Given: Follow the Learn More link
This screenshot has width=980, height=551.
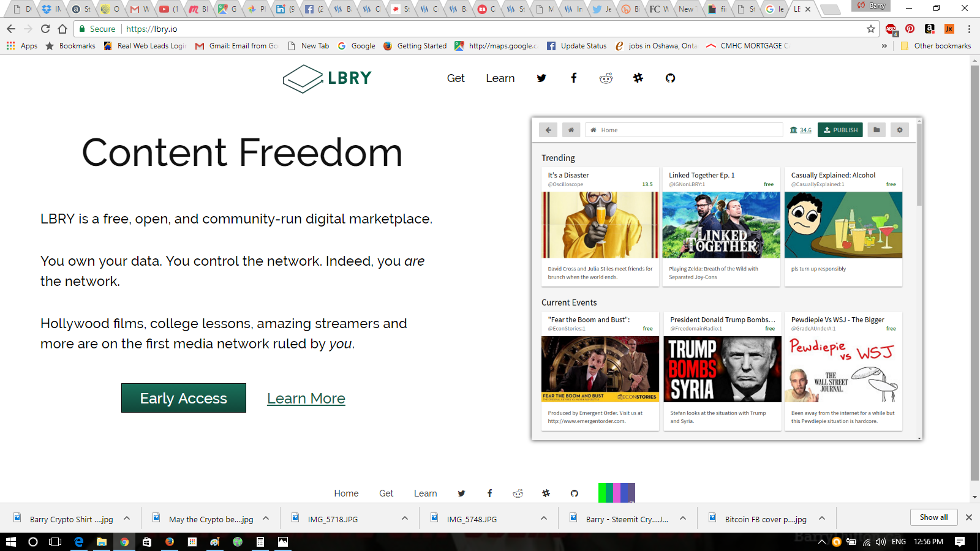Looking at the screenshot, I should point(306,399).
